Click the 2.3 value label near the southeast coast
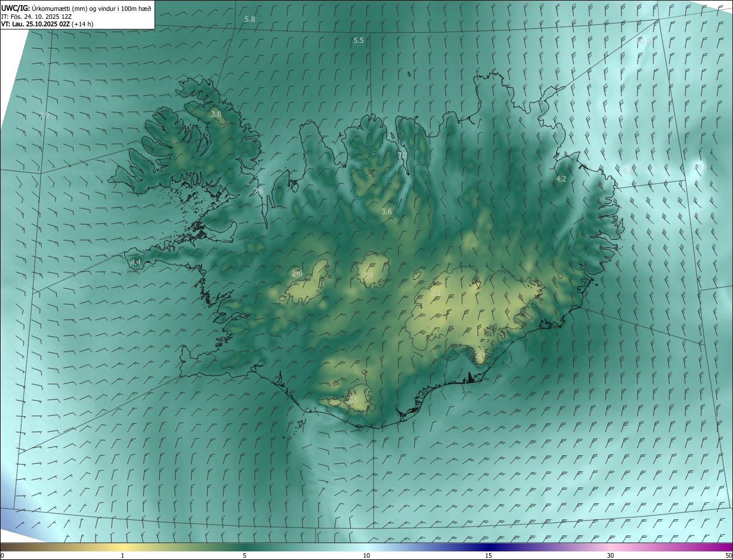The height and width of the screenshot is (560, 733). pyautogui.click(x=480, y=356)
